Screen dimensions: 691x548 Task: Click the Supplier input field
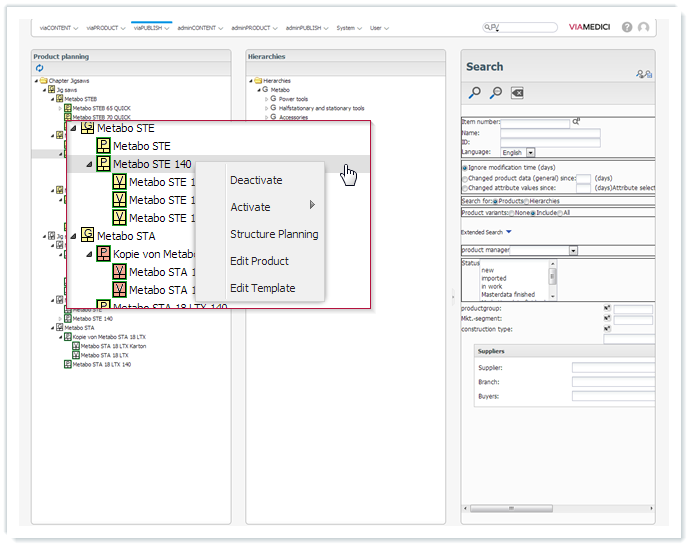(x=612, y=368)
